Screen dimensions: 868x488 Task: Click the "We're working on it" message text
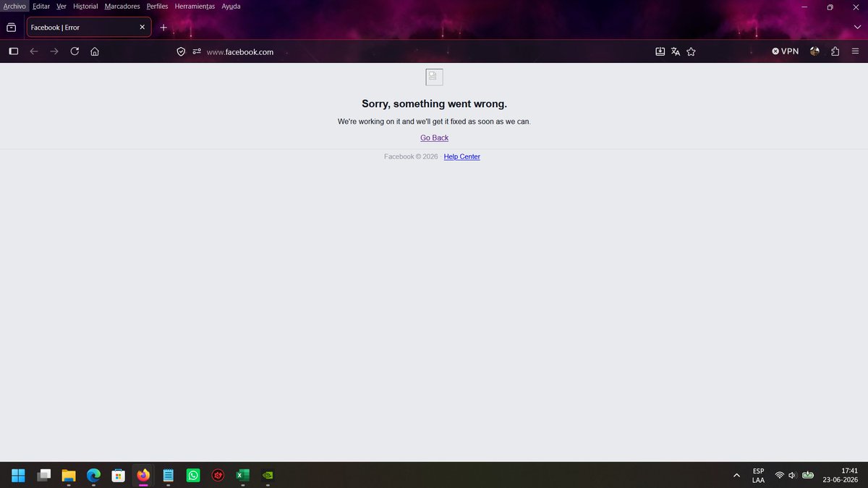434,122
